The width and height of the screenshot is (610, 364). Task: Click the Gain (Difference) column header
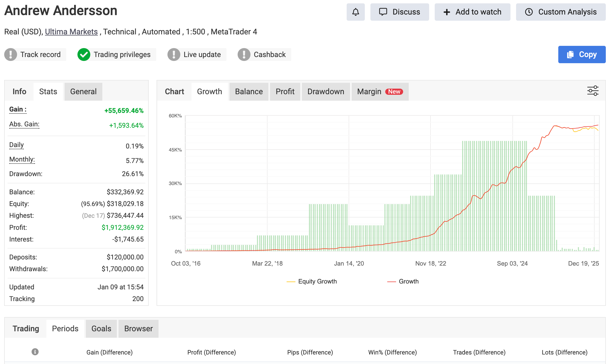pyautogui.click(x=110, y=352)
